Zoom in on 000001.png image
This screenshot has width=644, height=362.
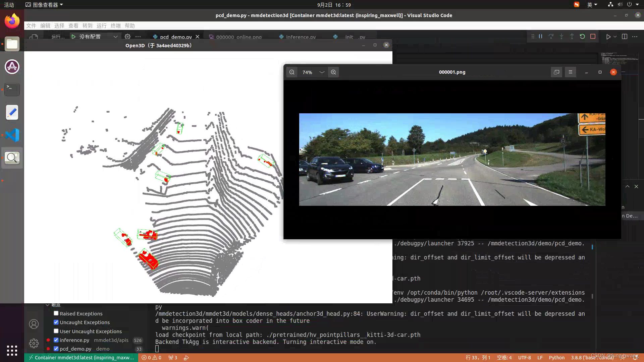(333, 72)
